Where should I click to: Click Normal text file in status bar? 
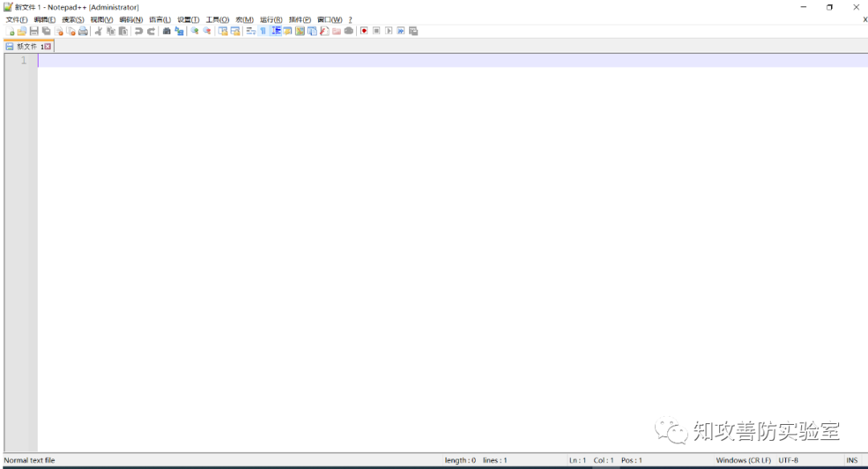[x=30, y=460]
